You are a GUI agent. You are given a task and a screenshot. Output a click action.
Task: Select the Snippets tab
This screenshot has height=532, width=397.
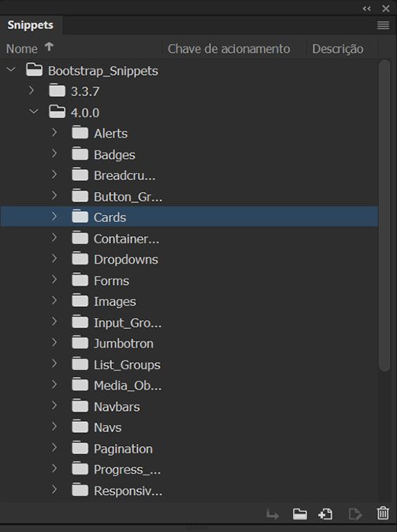(x=31, y=25)
